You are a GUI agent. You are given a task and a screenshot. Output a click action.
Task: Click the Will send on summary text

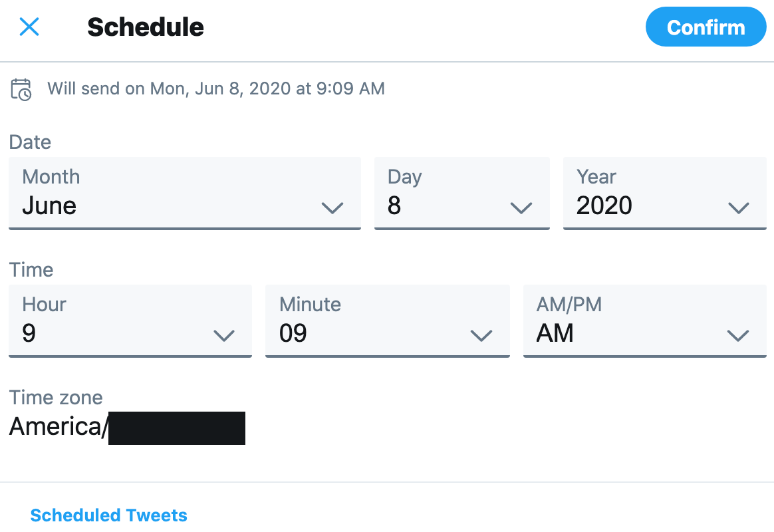click(215, 89)
